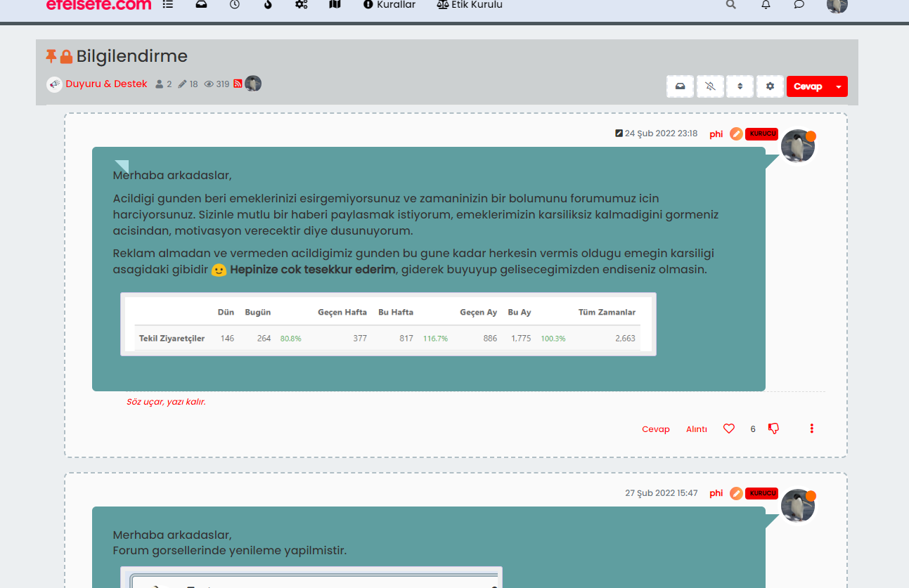Open recent topics clock icon

(x=235, y=5)
